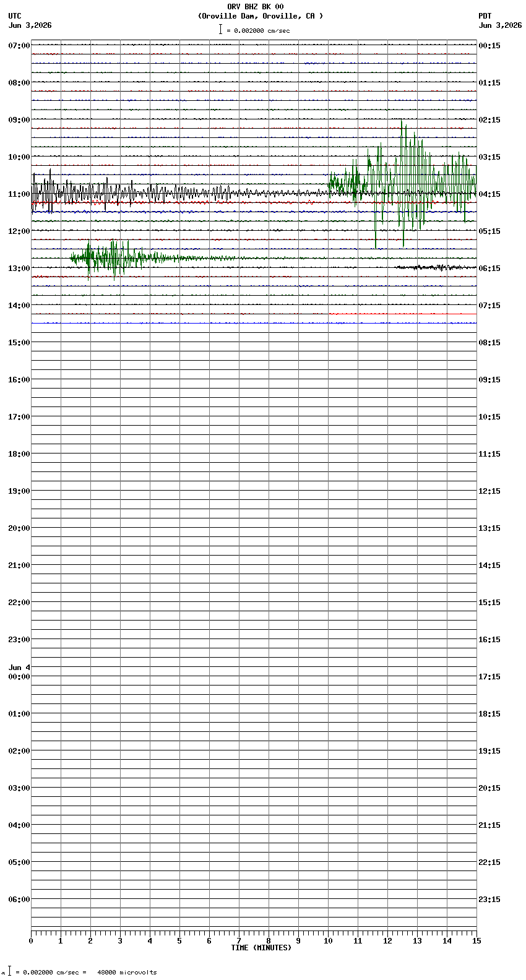Click the '14:00' UTC row label

(19, 306)
